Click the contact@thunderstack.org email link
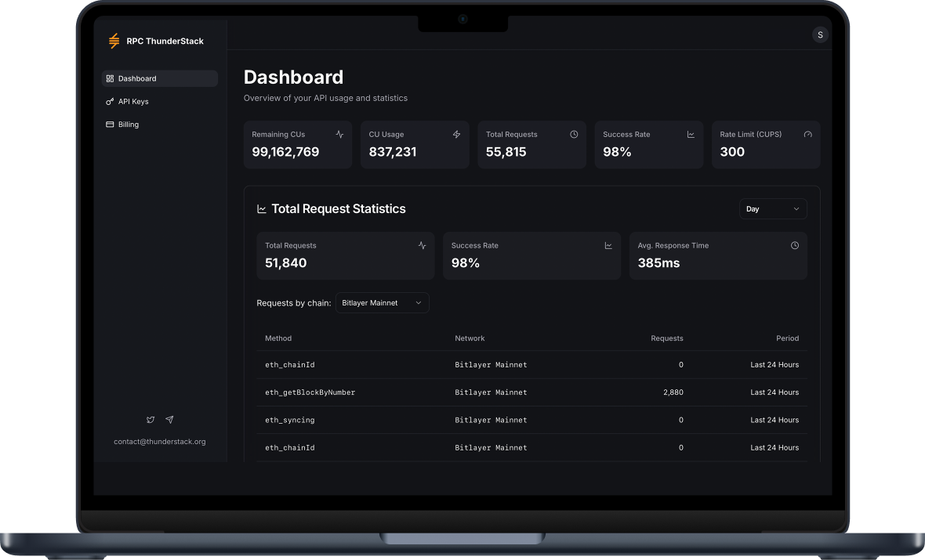Screen dimensions: 925x560 [160, 442]
